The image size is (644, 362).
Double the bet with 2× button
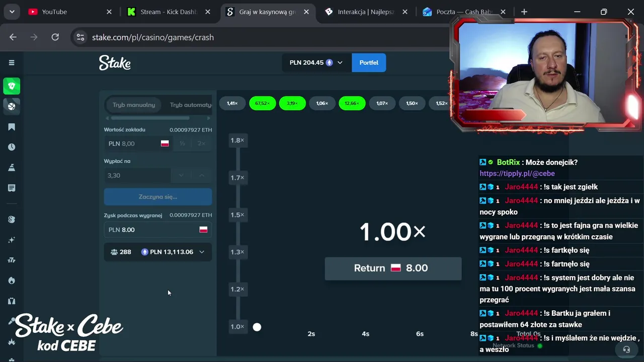pyautogui.click(x=201, y=143)
